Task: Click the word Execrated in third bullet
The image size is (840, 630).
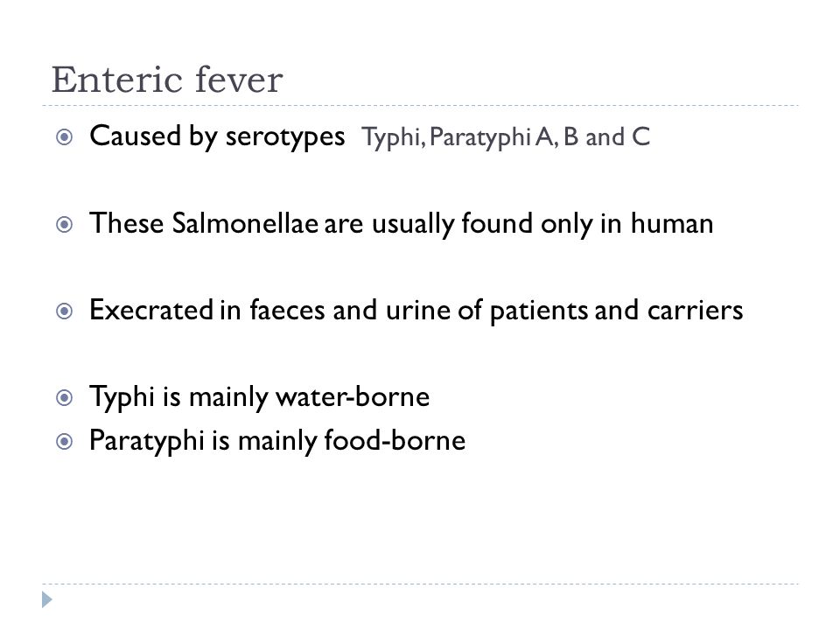Action: point(151,310)
